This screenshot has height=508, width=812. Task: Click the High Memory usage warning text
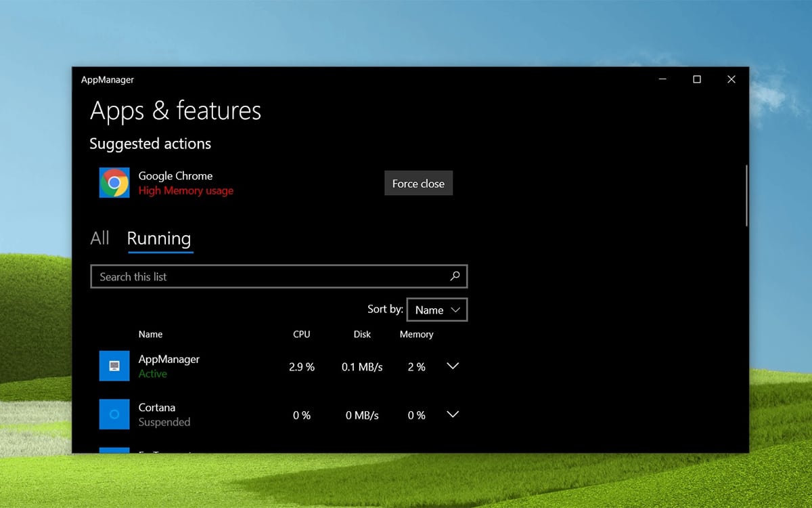tap(186, 190)
